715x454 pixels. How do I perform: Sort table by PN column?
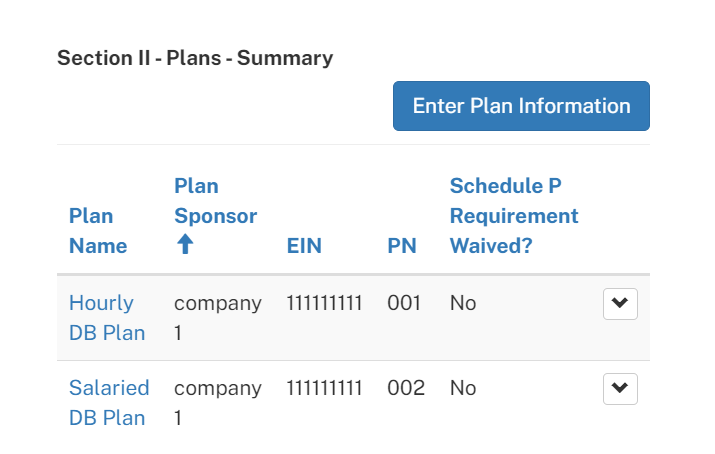click(x=402, y=246)
